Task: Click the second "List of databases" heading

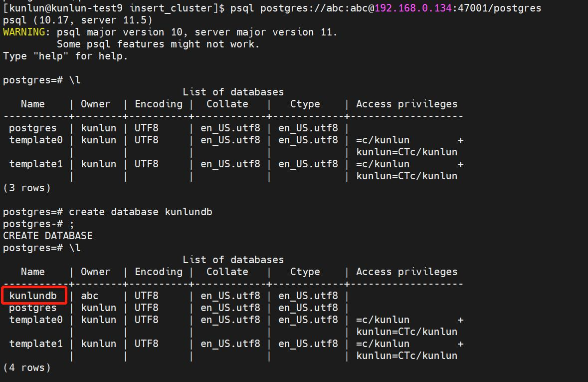Action: pos(233,260)
